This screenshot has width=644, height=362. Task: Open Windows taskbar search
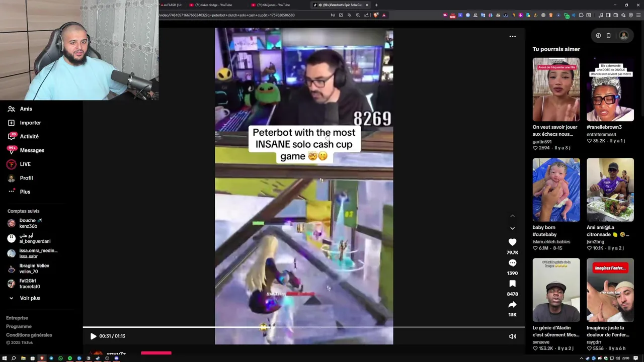click(x=14, y=358)
